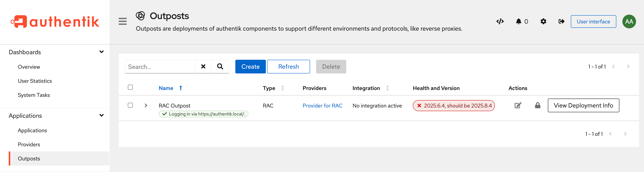This screenshot has height=172, width=644.
Task: Expand the RAC Outpost row details
Action: click(x=146, y=106)
